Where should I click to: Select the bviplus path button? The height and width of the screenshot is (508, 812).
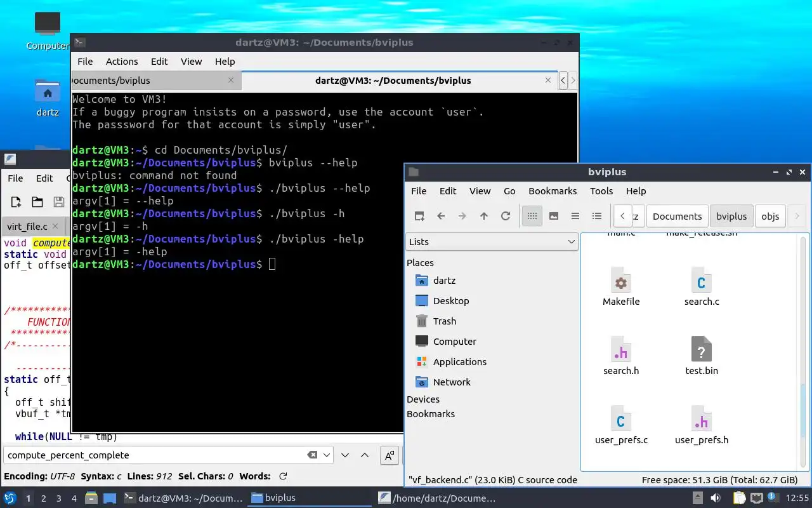(x=731, y=216)
